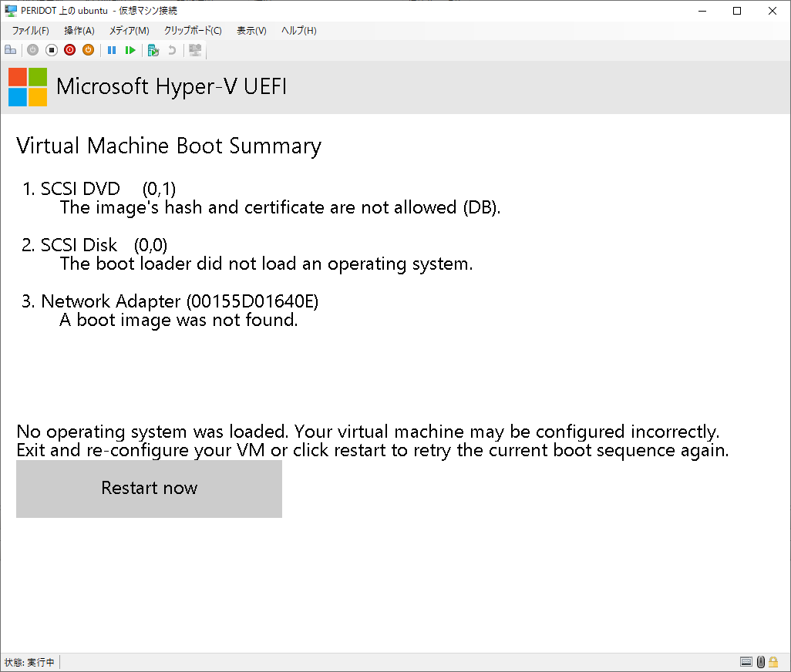Click the mouse status icon in status bar
The width and height of the screenshot is (791, 672).
tap(761, 661)
